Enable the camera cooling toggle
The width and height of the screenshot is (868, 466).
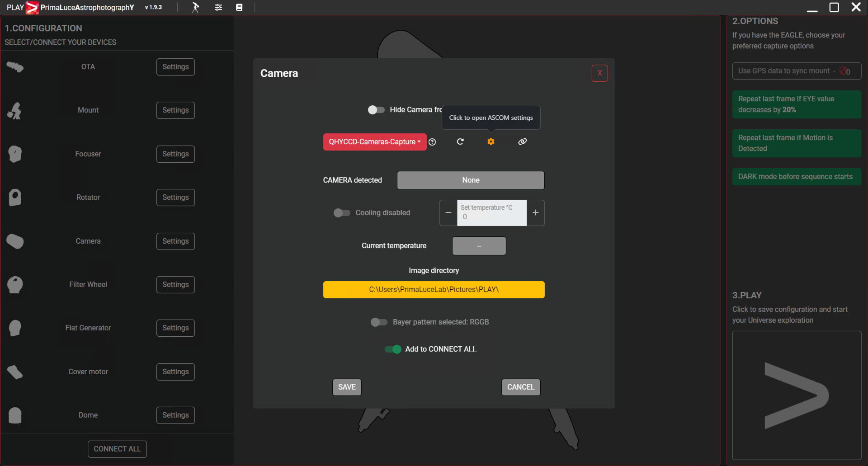point(342,213)
